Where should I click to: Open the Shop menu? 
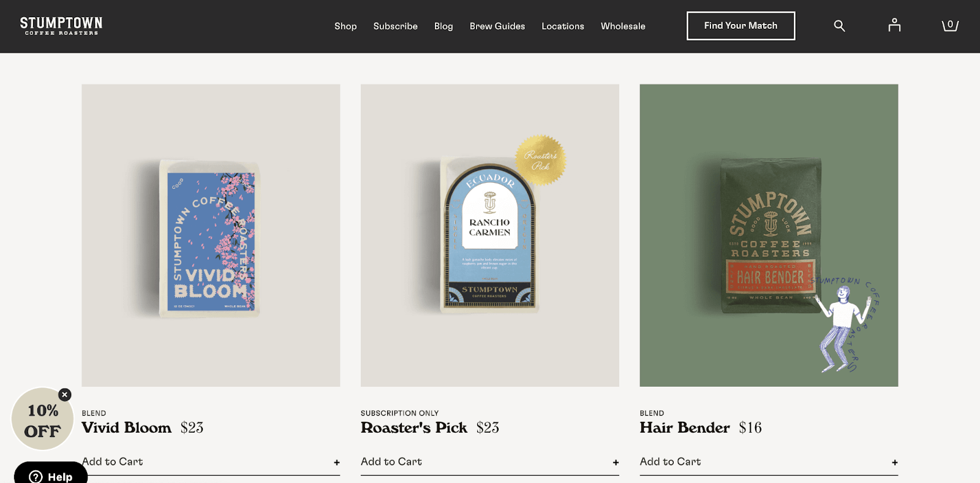pyautogui.click(x=345, y=26)
